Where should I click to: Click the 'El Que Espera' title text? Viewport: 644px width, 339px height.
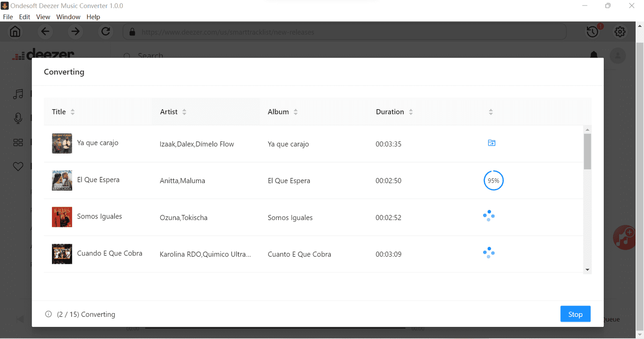pos(98,180)
